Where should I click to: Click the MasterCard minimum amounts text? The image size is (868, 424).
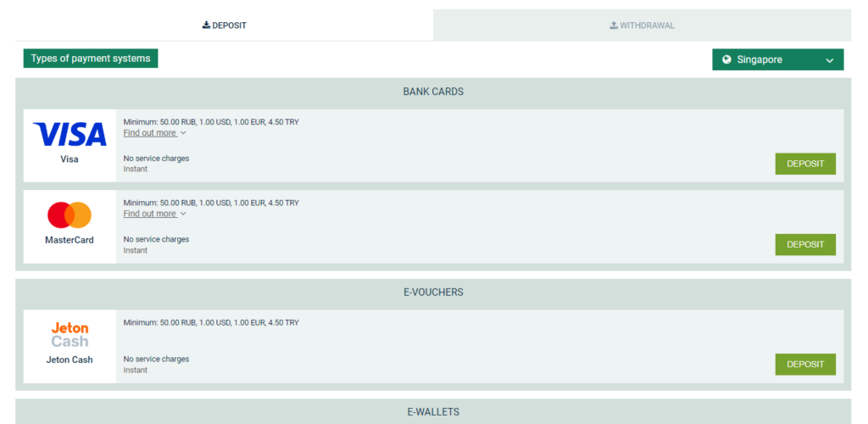tap(211, 204)
